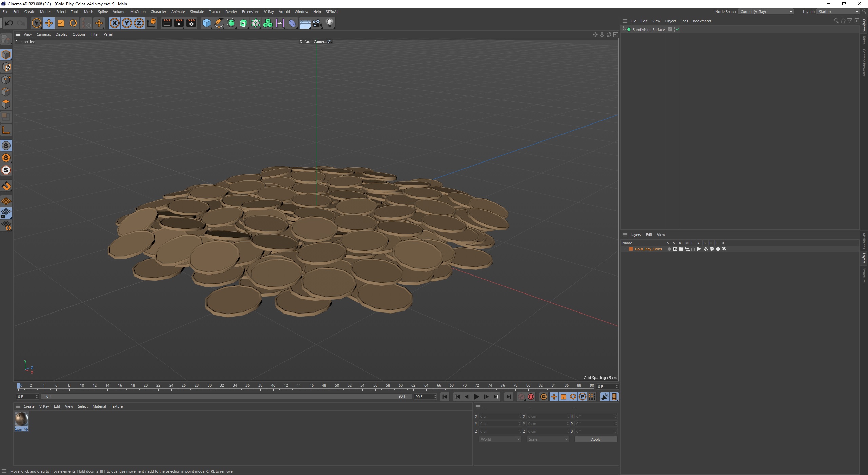This screenshot has height=475, width=868.
Task: Open the Scale mode dropdown
Action: pyautogui.click(x=548, y=439)
